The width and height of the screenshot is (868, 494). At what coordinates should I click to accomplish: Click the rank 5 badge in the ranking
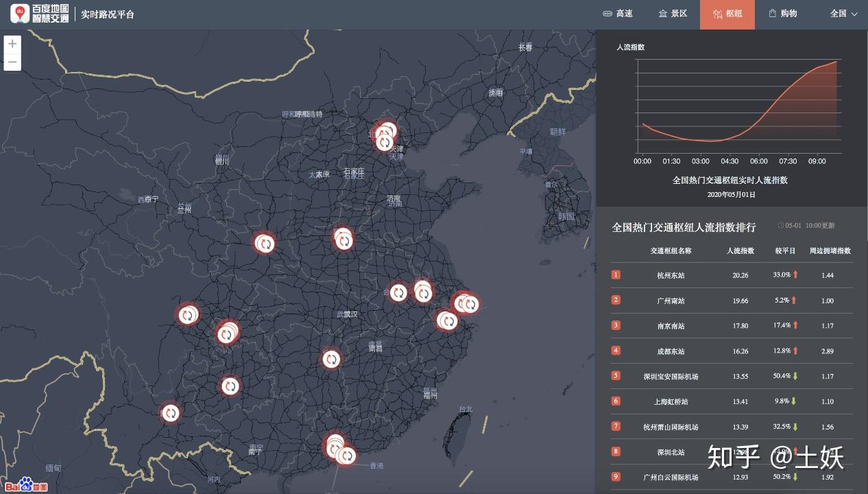pos(616,375)
